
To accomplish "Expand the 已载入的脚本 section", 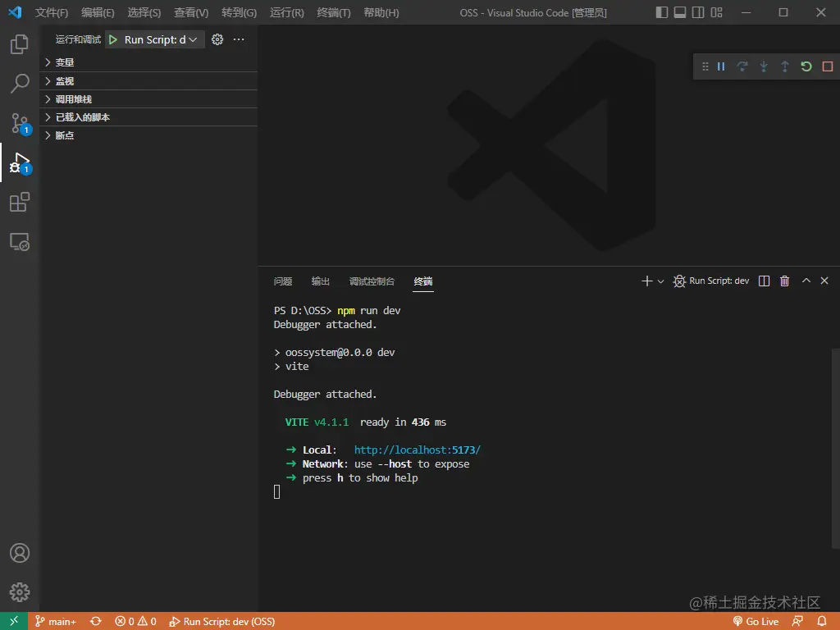I will point(149,117).
